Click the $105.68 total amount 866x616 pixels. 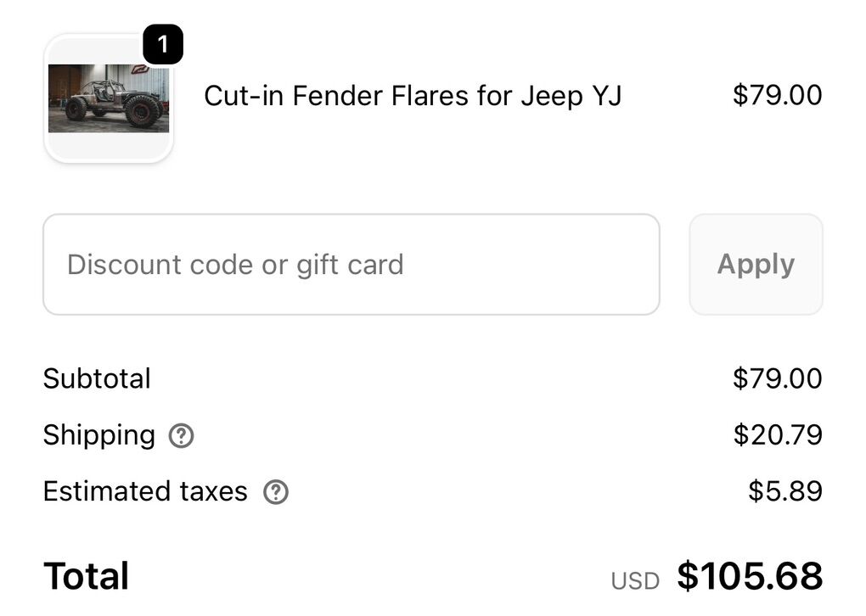coord(750,576)
